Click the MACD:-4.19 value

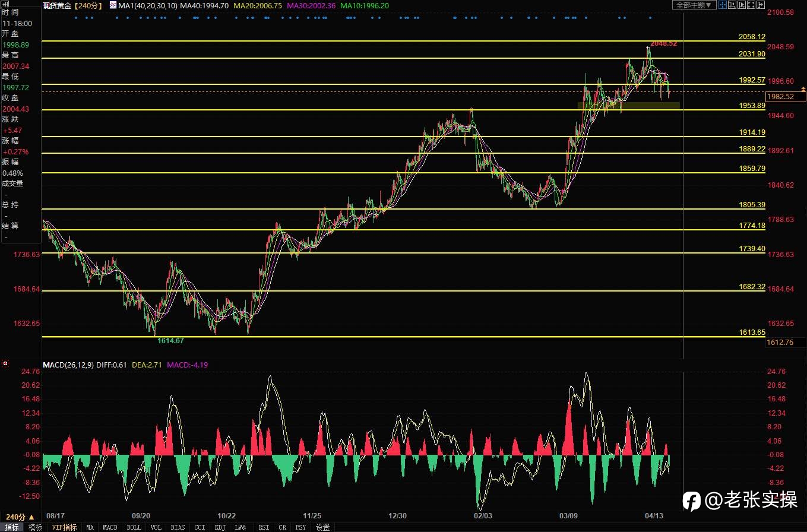189,365
